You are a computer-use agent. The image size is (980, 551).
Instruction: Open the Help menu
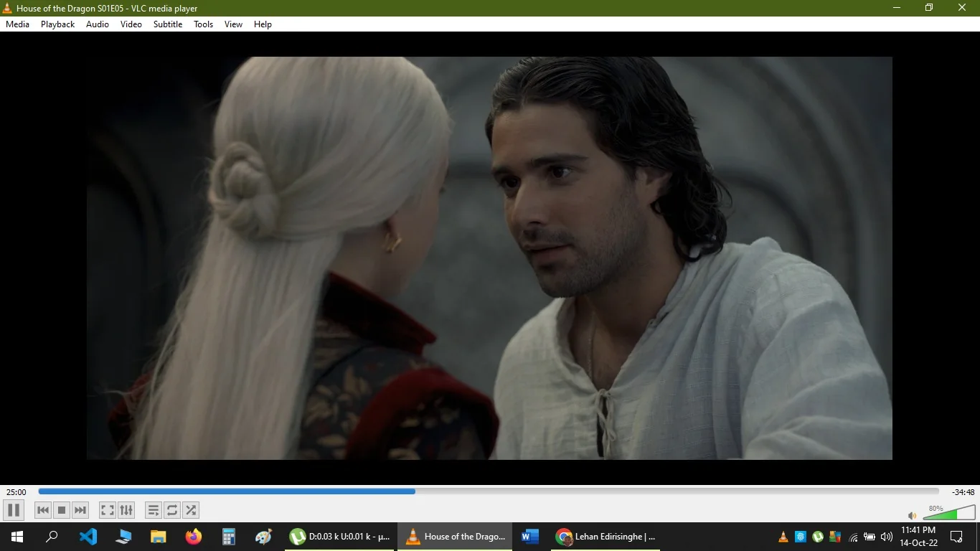[263, 24]
